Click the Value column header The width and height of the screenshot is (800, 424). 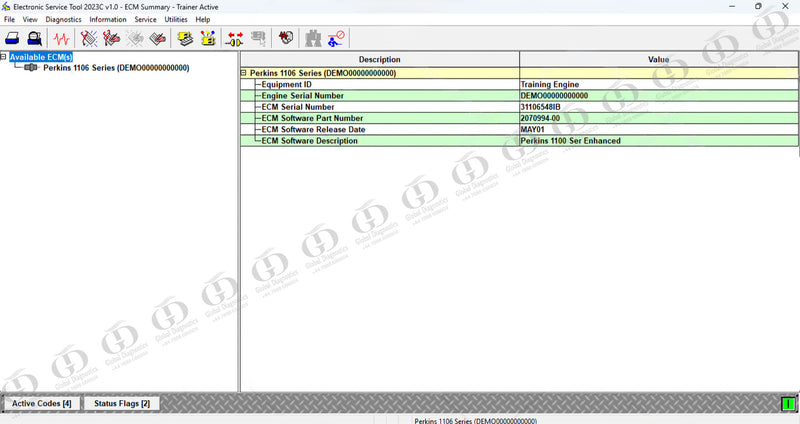click(659, 59)
